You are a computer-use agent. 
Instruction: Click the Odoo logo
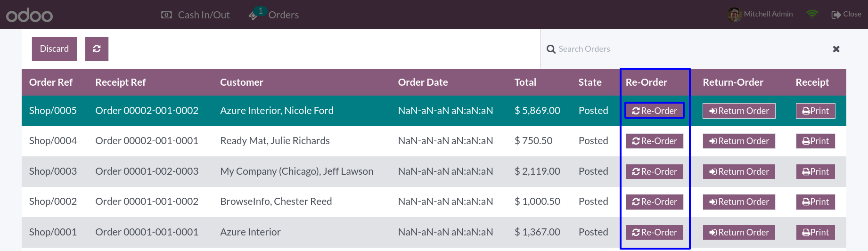[29, 15]
